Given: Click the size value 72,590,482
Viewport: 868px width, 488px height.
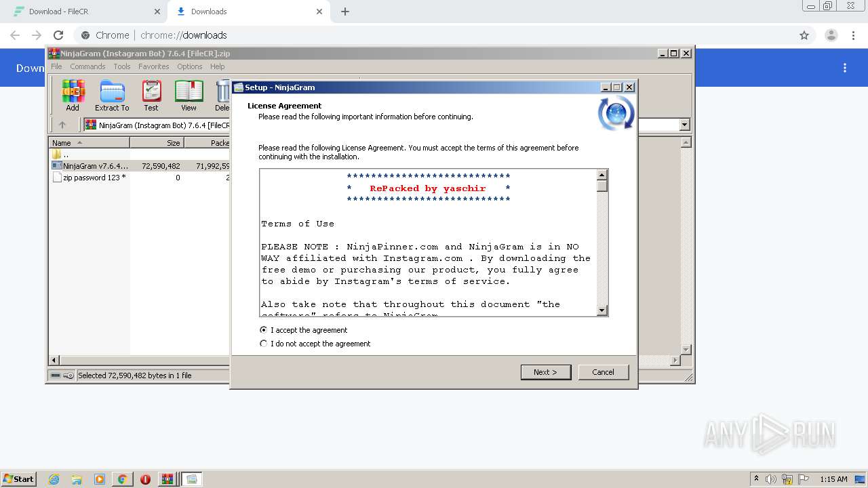Looking at the screenshot, I should [161, 165].
